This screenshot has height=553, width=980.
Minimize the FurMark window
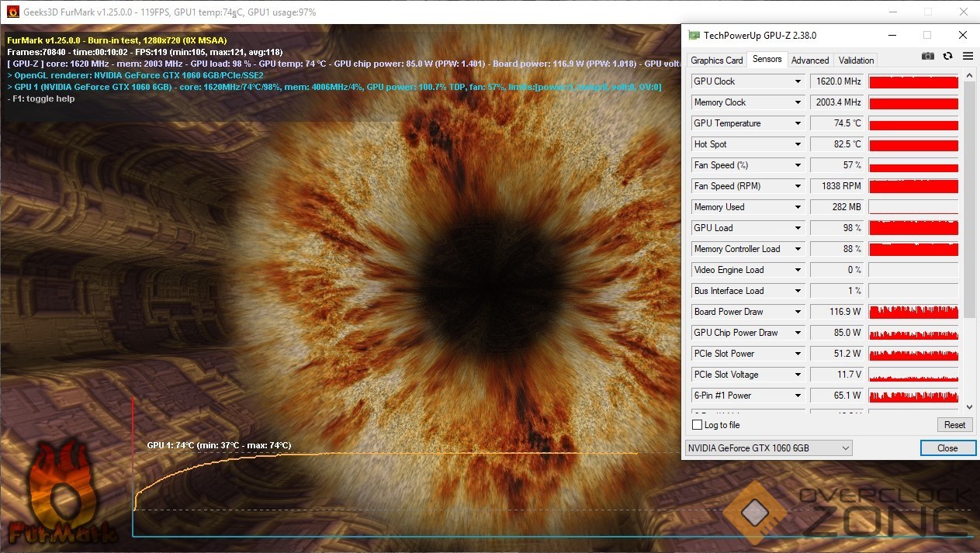click(x=892, y=12)
